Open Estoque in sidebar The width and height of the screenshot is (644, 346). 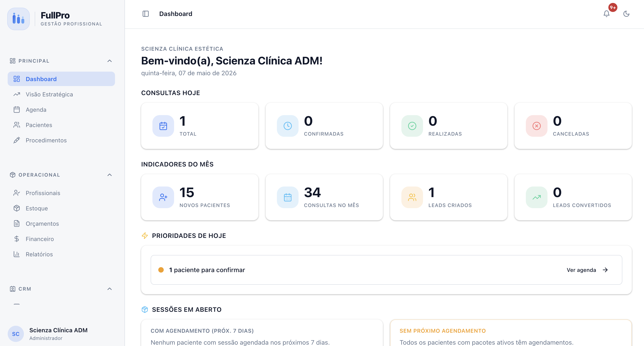click(x=61, y=208)
